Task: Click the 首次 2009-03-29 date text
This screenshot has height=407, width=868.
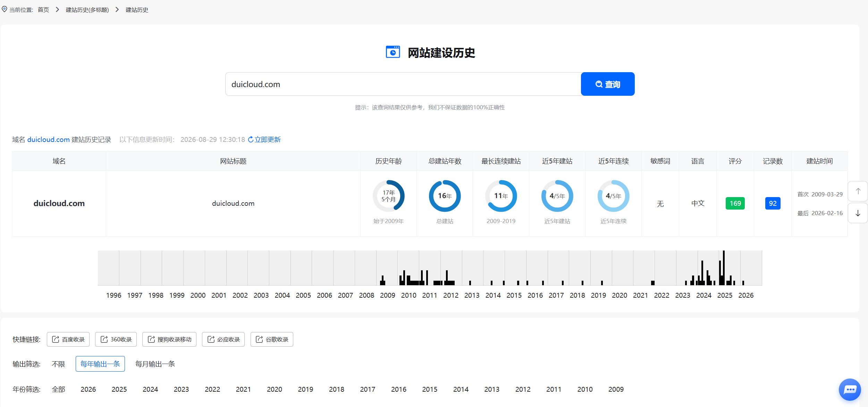Action: pos(820,194)
